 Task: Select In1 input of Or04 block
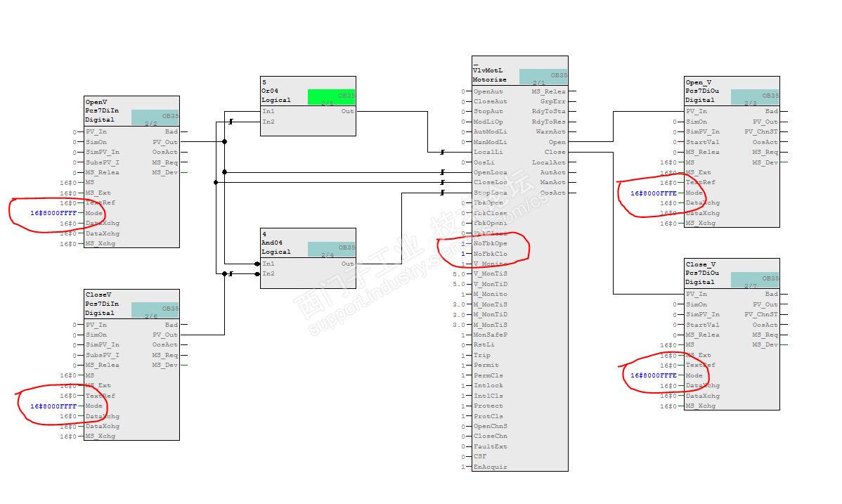pos(268,111)
